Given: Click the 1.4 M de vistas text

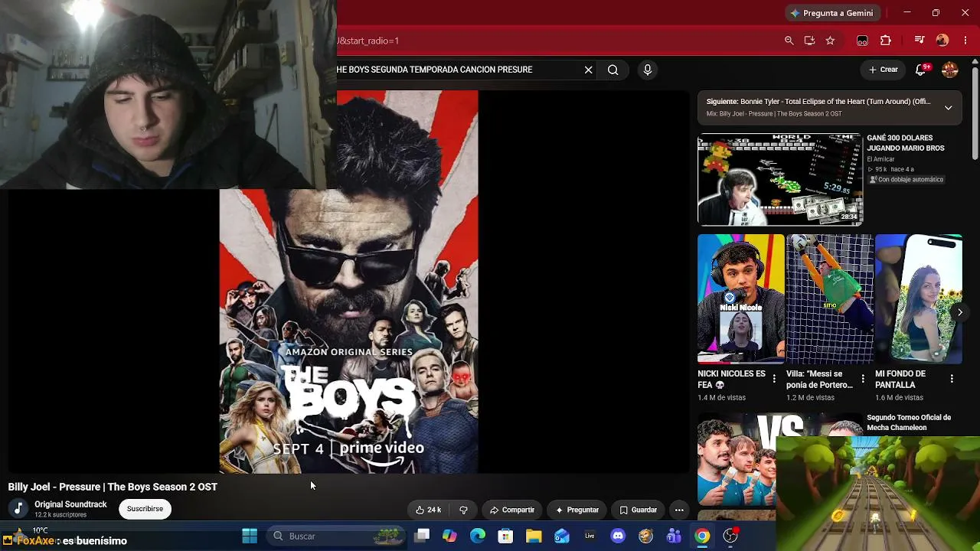Looking at the screenshot, I should [721, 398].
